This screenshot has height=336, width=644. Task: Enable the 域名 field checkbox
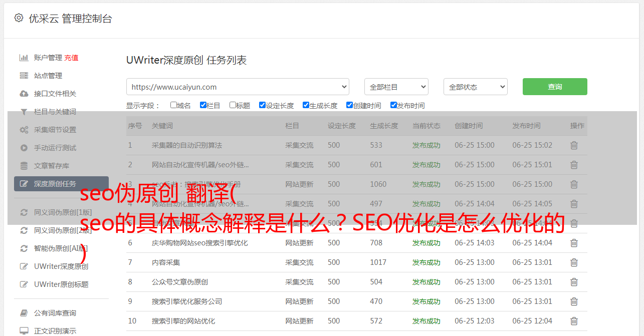coord(173,105)
